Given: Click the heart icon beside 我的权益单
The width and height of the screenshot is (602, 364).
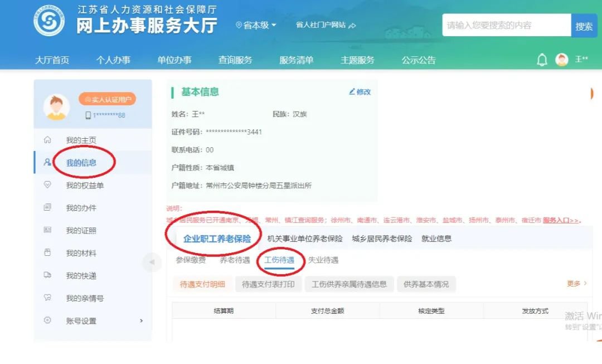Looking at the screenshot, I should (47, 185).
